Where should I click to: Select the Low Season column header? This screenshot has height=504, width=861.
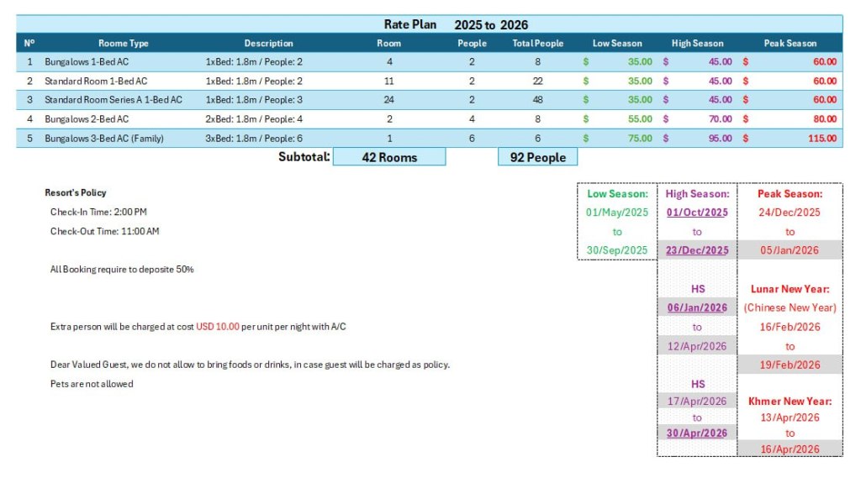tap(617, 43)
